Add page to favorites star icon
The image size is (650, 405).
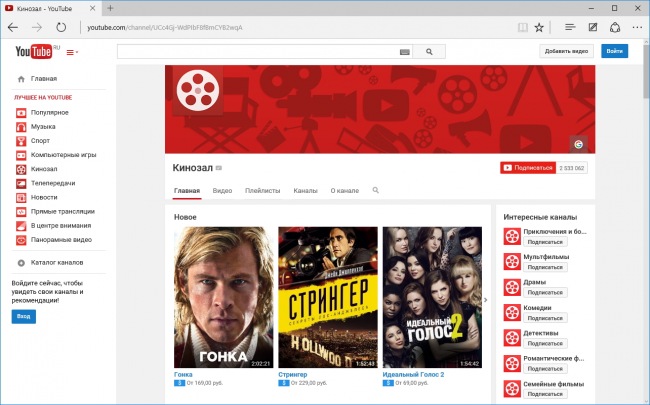[539, 27]
